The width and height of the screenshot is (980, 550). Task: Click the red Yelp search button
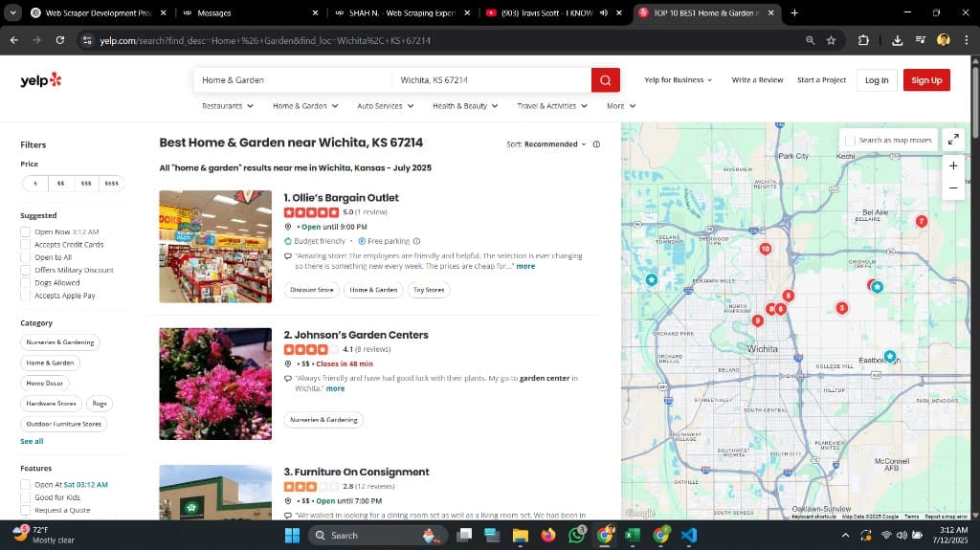[x=605, y=80]
